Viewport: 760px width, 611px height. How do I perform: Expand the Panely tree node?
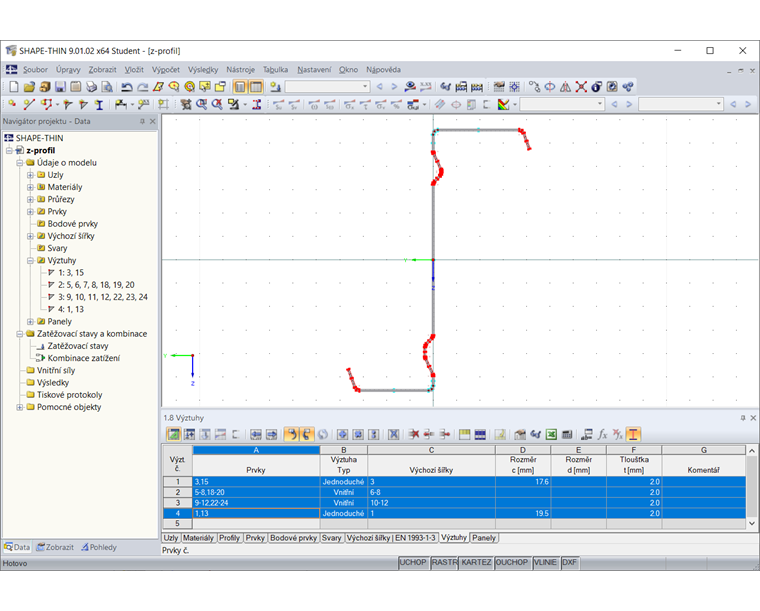[x=30, y=322]
